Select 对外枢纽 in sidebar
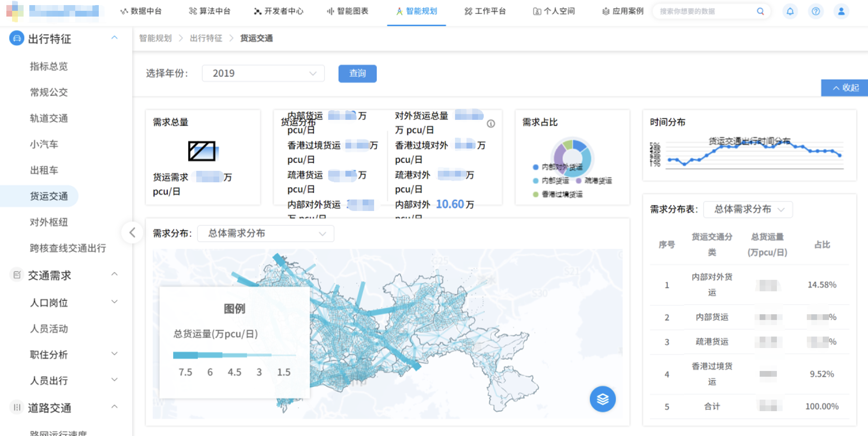Viewport: 868px width, 436px height. coord(49,222)
